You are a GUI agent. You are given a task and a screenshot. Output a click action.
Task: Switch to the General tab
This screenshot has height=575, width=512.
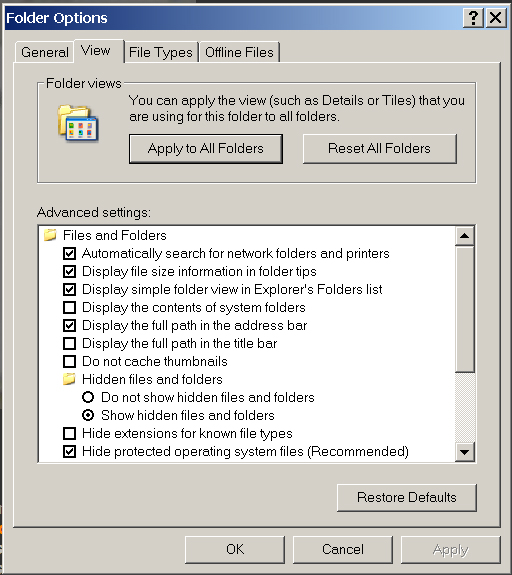[45, 52]
